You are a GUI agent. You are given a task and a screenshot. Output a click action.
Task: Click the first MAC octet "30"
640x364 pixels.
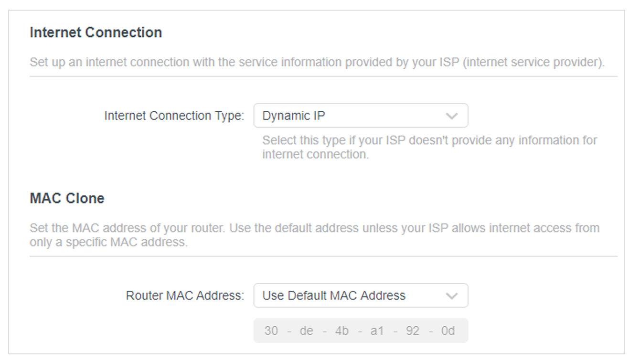[271, 331]
